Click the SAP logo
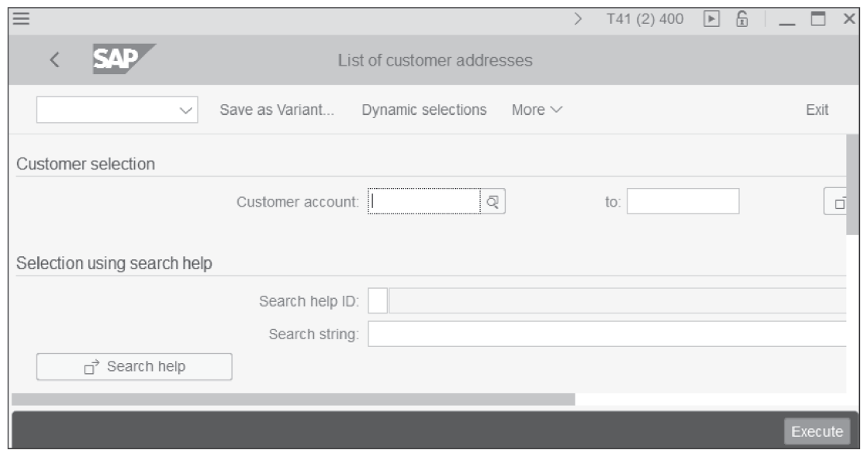 tap(124, 59)
